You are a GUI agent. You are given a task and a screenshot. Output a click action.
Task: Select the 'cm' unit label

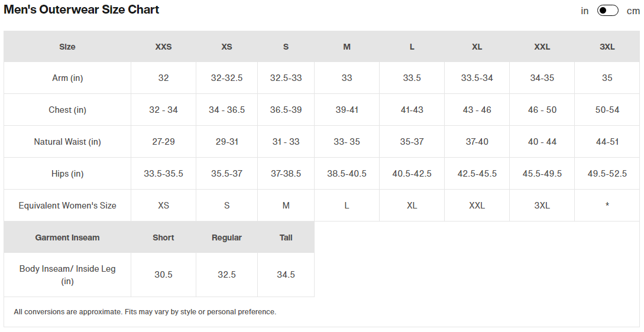click(633, 11)
